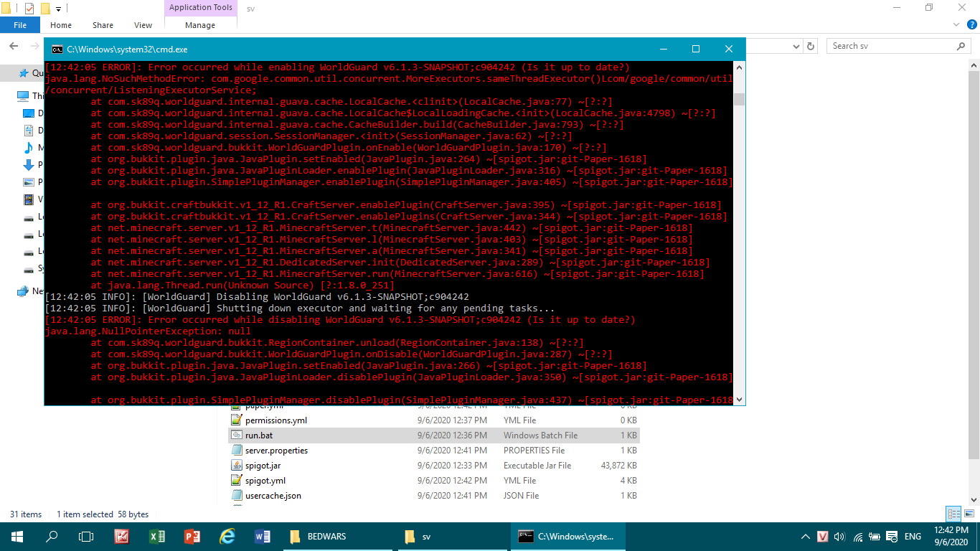The image size is (980, 551).
Task: Click the refresh button beside the address bar
Action: (x=811, y=46)
